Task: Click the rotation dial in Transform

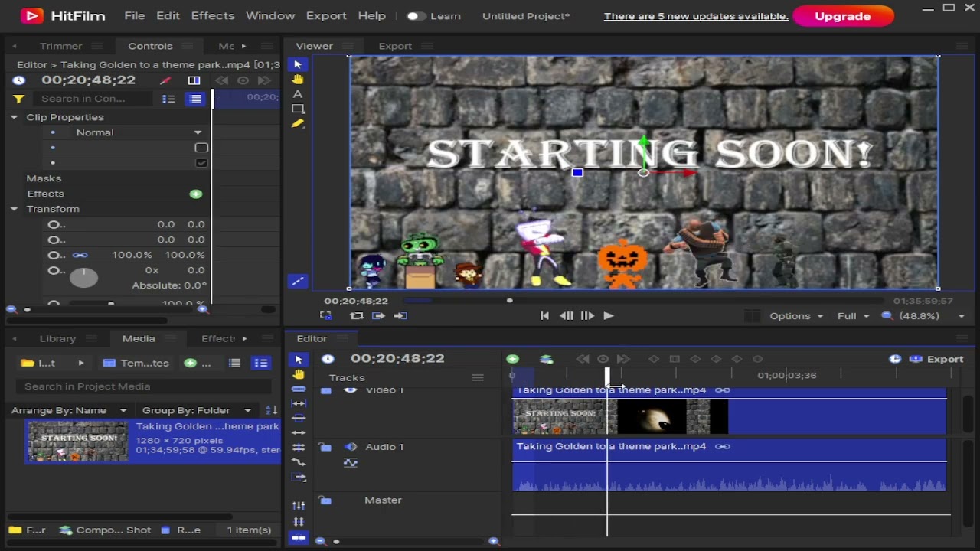Action: coord(83,277)
